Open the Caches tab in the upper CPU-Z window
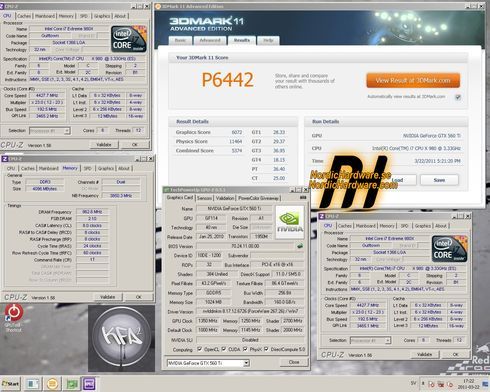 coord(24,16)
